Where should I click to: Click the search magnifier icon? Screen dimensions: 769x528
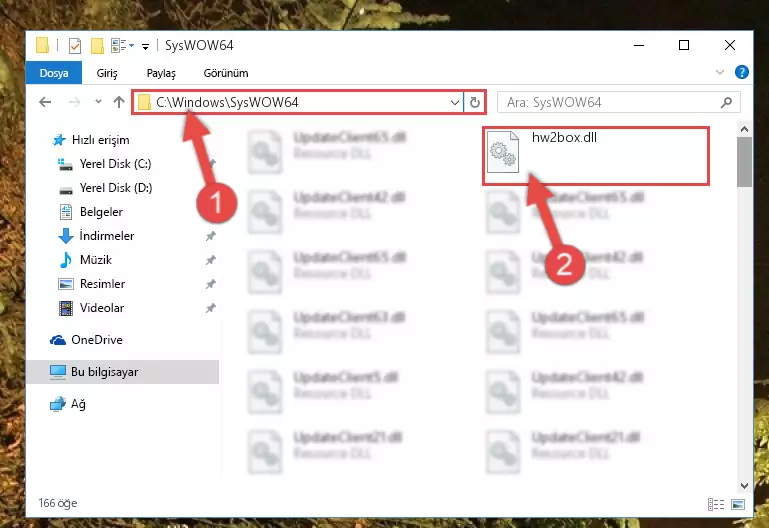(x=726, y=102)
